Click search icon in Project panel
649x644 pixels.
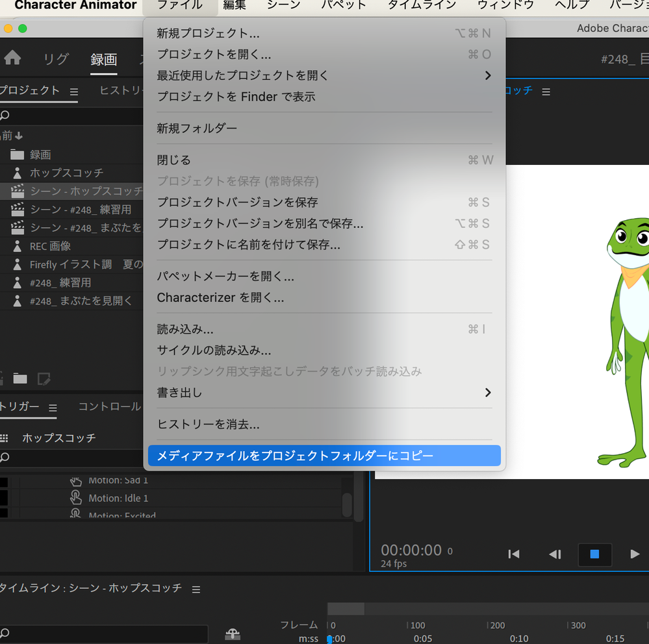(x=5, y=115)
